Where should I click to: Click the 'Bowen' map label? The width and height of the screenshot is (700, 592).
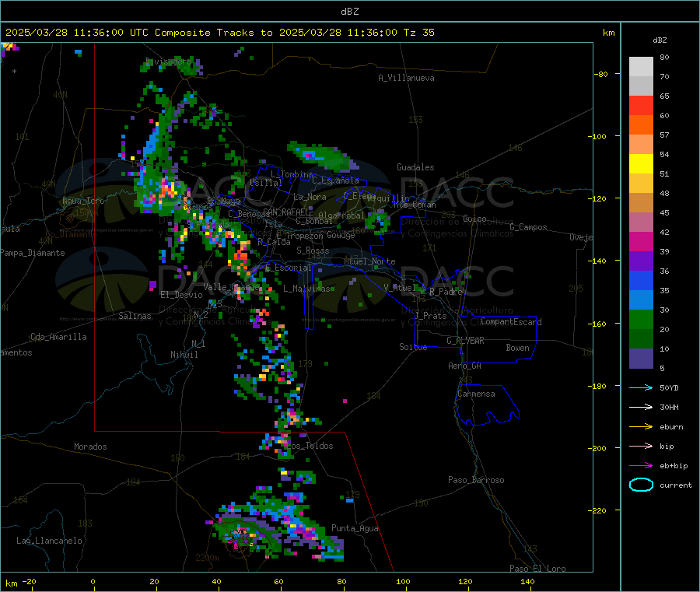518,348
